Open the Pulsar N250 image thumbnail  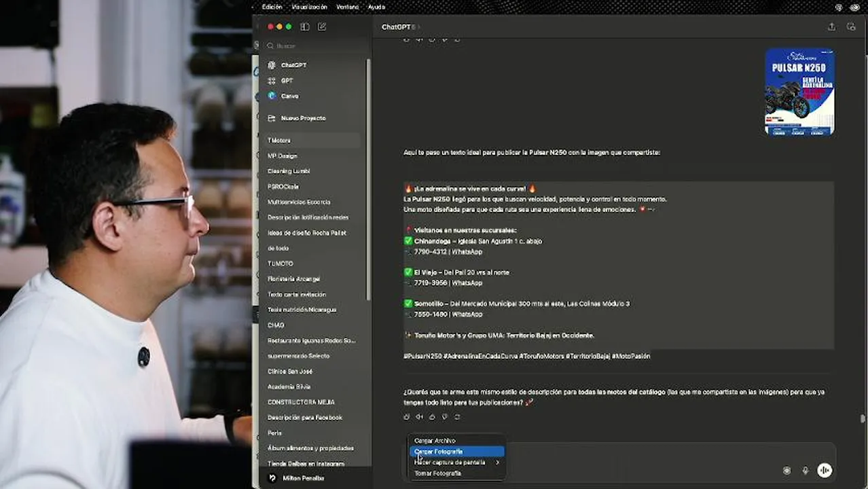799,92
